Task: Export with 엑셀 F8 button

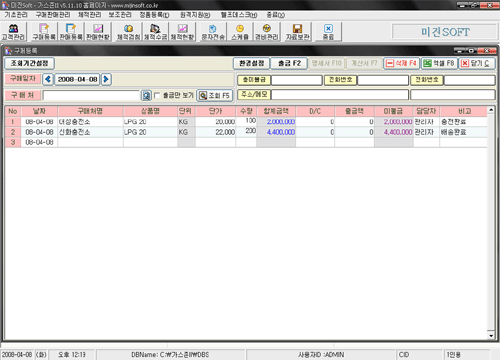Action: click(439, 63)
